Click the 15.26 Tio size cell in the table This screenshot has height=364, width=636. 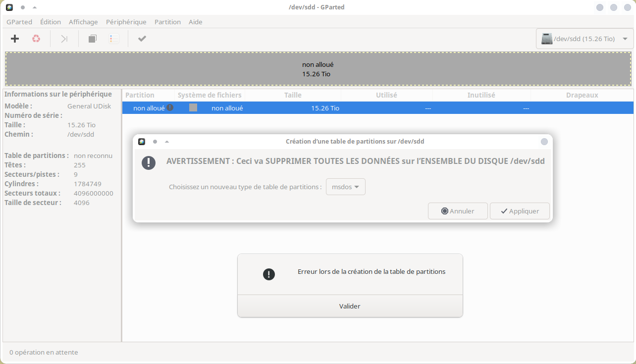point(325,108)
